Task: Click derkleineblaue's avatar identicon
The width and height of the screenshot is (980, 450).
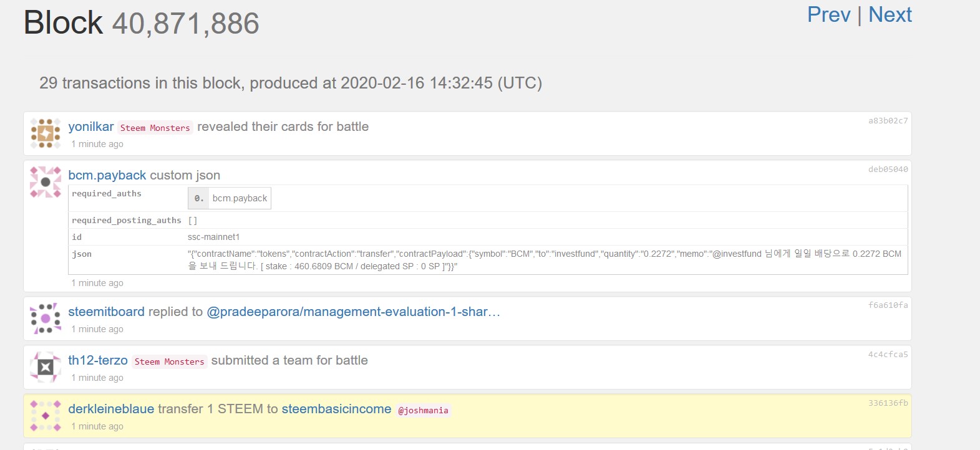Action: (x=46, y=416)
